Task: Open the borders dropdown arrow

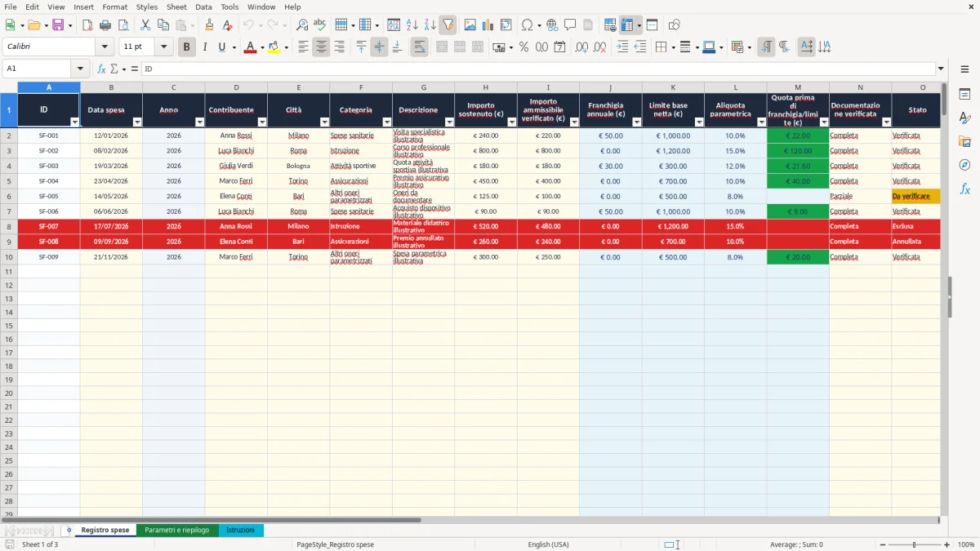Action: coord(671,47)
